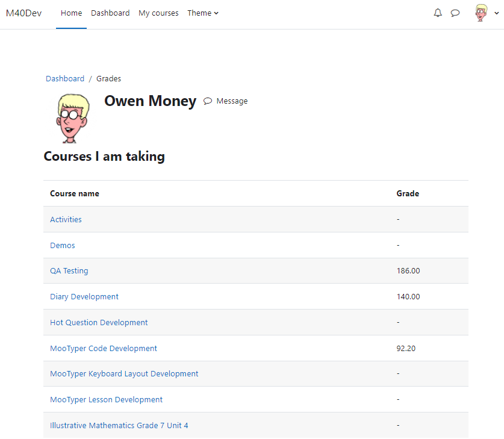
Task: Open My courses in the navbar
Action: pyautogui.click(x=158, y=13)
